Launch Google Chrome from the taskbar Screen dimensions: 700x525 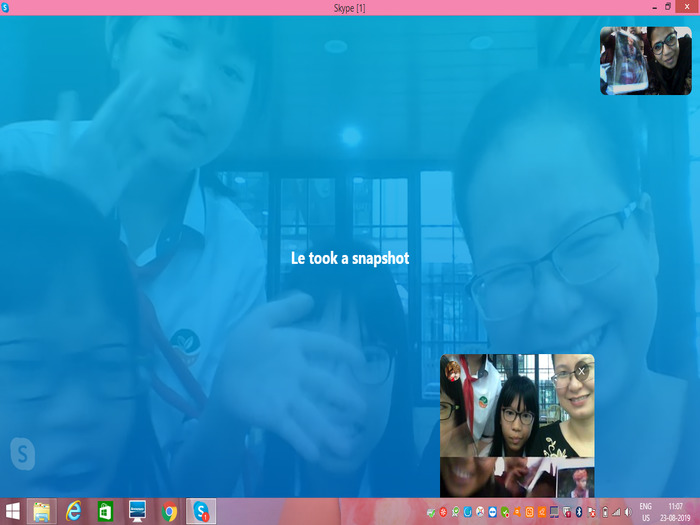tap(169, 512)
